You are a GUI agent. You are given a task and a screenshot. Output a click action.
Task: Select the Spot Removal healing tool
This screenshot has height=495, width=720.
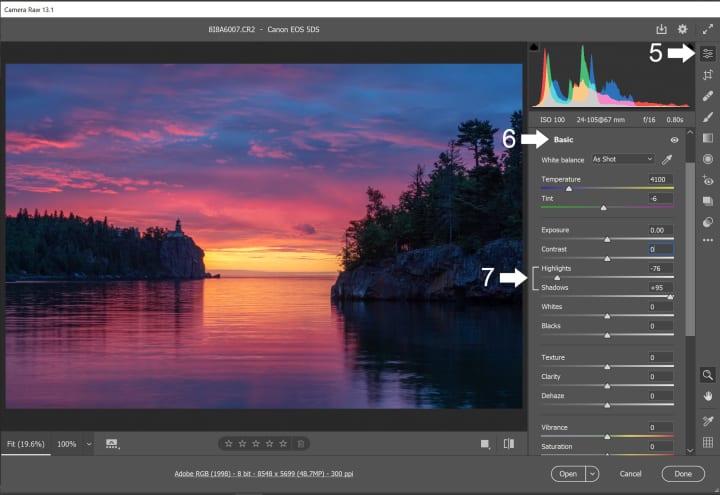pos(708,96)
